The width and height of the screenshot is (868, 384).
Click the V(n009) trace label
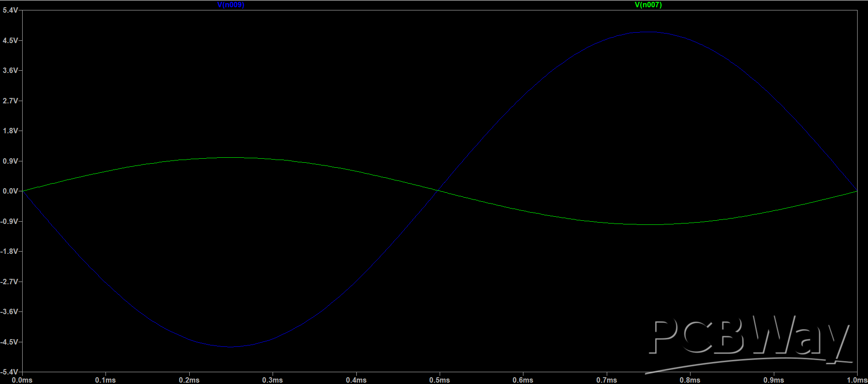click(x=230, y=5)
